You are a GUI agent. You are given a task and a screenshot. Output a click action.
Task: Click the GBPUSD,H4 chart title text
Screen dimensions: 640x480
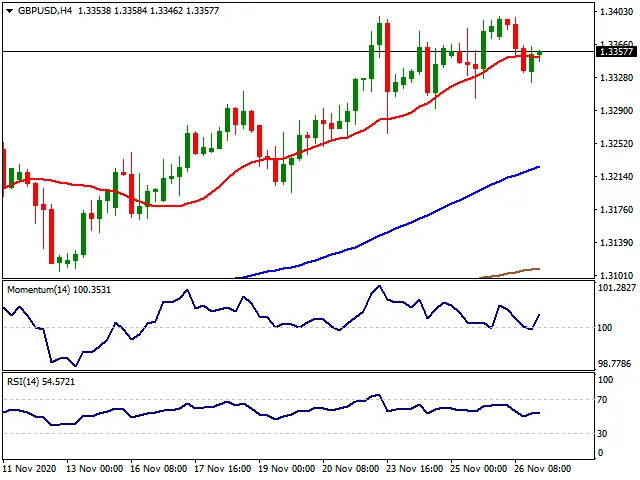click(45, 11)
